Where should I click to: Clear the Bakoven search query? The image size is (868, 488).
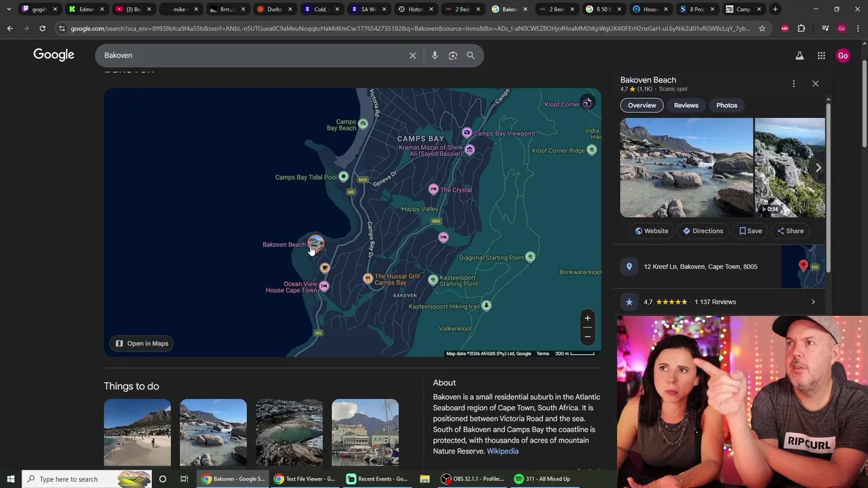[412, 56]
